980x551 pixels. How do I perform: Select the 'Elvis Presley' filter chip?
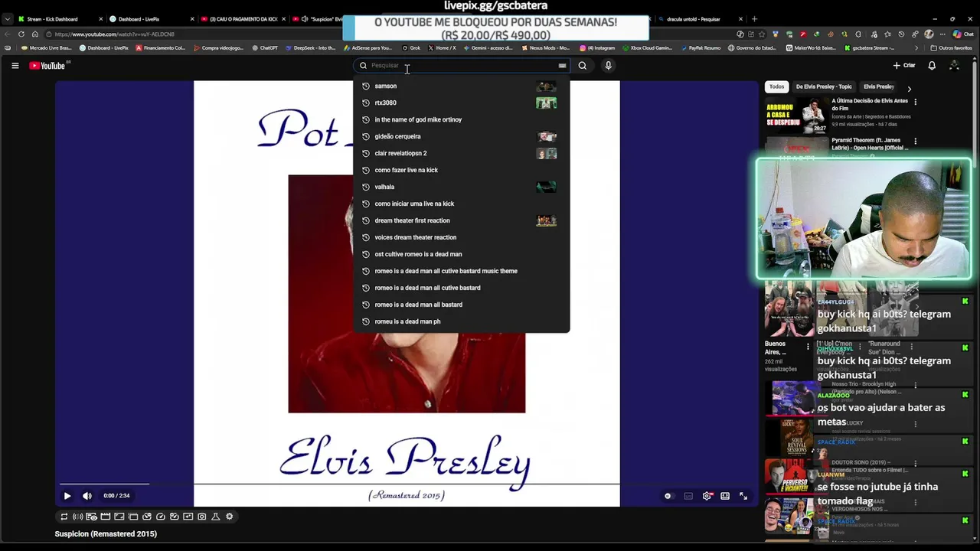point(879,86)
